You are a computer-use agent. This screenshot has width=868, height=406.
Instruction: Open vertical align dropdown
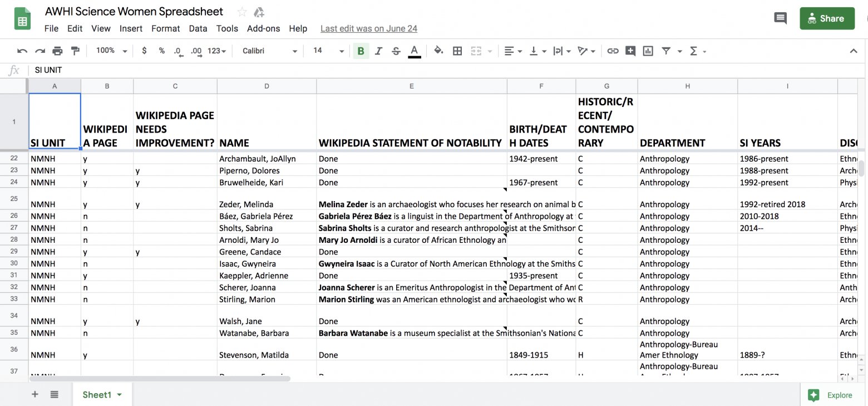coord(537,51)
